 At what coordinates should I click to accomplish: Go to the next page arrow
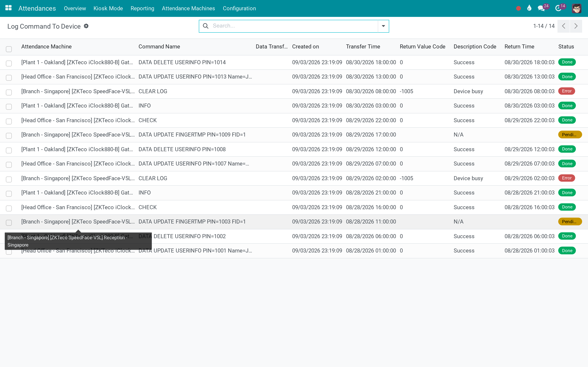tap(576, 26)
